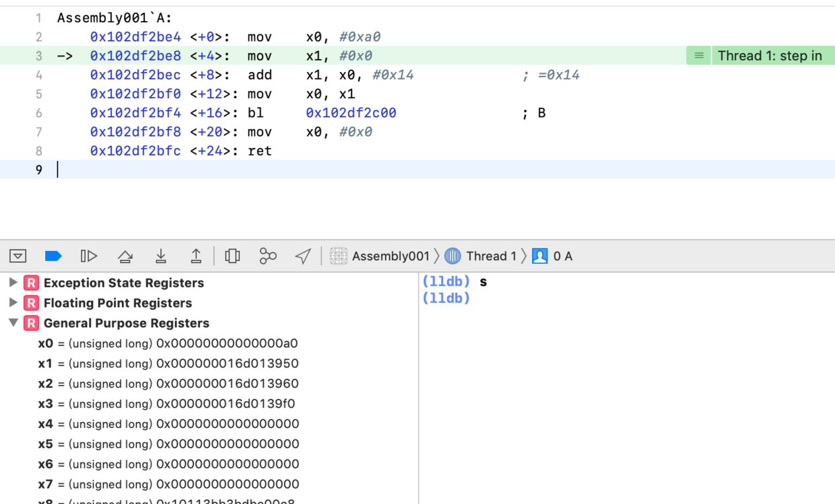This screenshot has width=835, height=504.
Task: Click the (lldb) s command line
Action: [455, 281]
